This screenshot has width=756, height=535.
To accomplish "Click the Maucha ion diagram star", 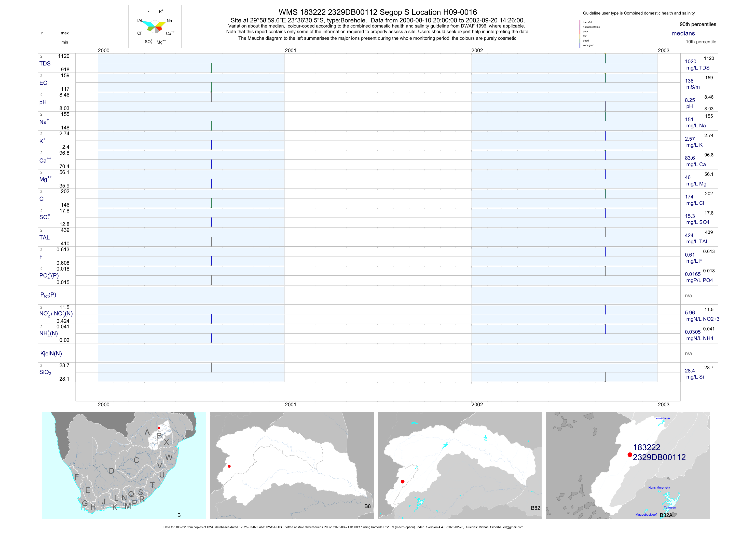I will coord(155,26).
